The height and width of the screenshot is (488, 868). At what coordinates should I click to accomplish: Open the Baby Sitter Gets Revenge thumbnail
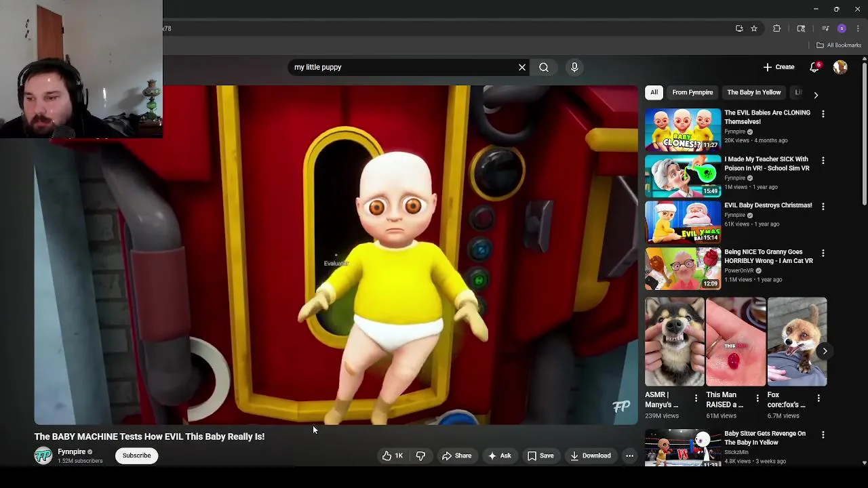tap(683, 448)
